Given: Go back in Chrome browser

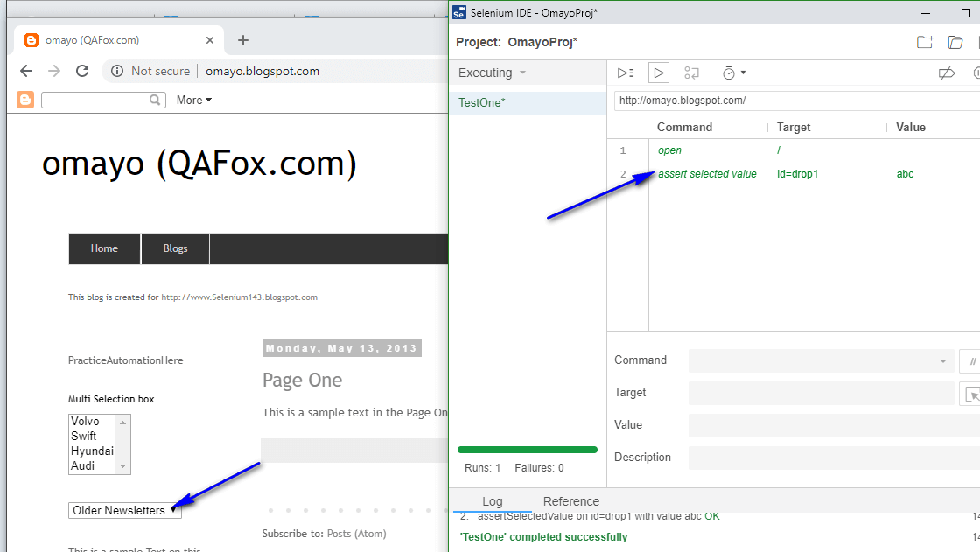Looking at the screenshot, I should pyautogui.click(x=26, y=71).
